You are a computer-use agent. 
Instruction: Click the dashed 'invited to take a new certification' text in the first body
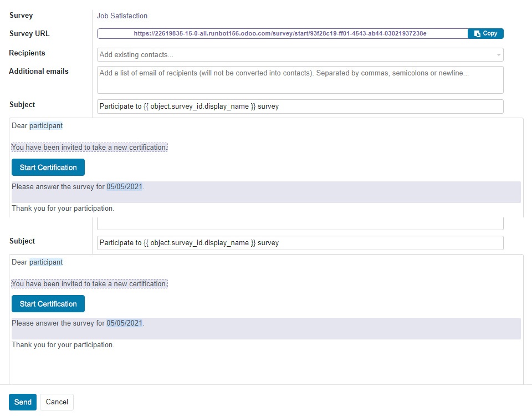coord(90,148)
